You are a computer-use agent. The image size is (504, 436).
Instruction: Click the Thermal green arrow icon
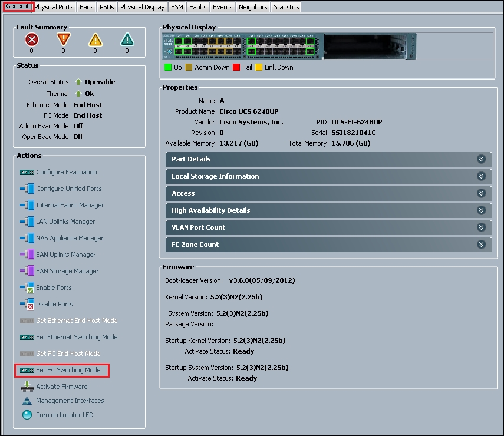pyautogui.click(x=78, y=94)
